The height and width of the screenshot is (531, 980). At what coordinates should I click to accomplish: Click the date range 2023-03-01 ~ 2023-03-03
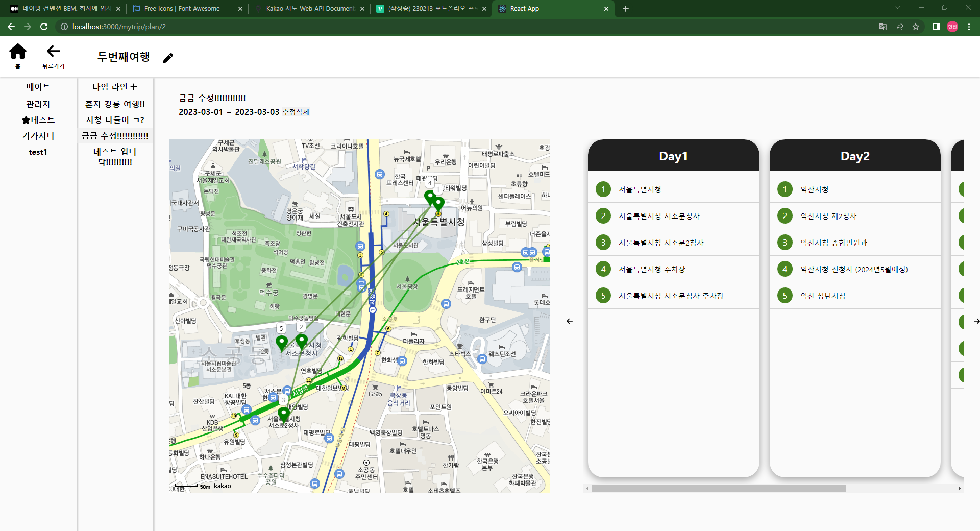pyautogui.click(x=229, y=112)
